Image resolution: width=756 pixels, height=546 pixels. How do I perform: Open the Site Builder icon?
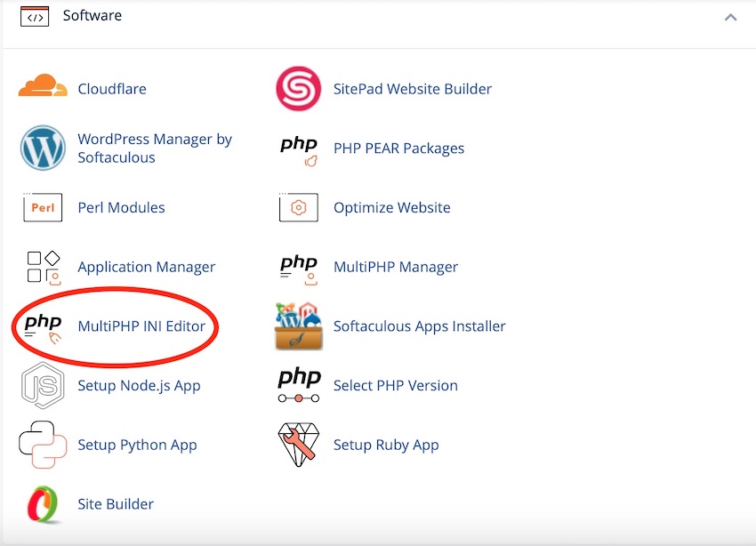tap(43, 504)
